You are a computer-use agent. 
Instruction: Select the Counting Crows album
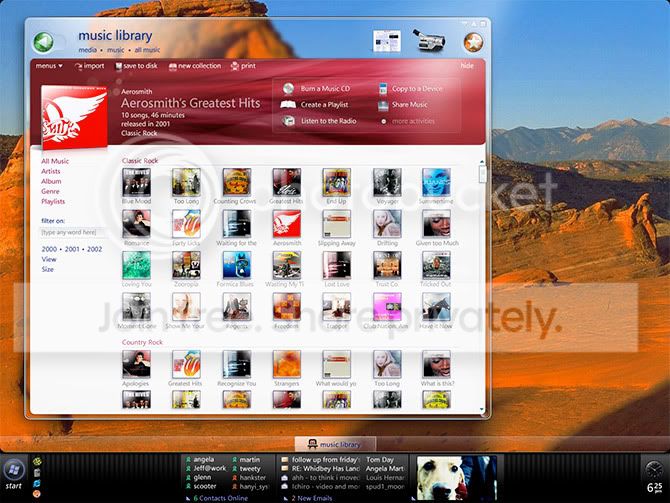[x=236, y=186]
